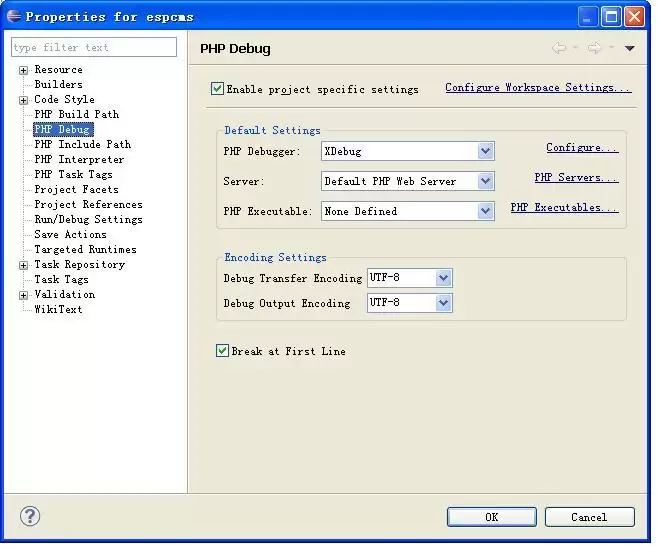Select Task Repository item

80,265
